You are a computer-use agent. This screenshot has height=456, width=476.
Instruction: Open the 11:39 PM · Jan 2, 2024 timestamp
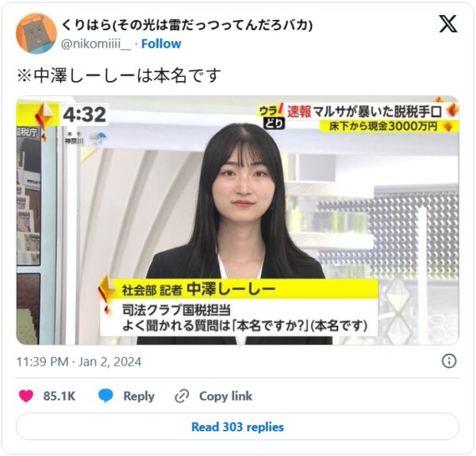click(x=79, y=362)
